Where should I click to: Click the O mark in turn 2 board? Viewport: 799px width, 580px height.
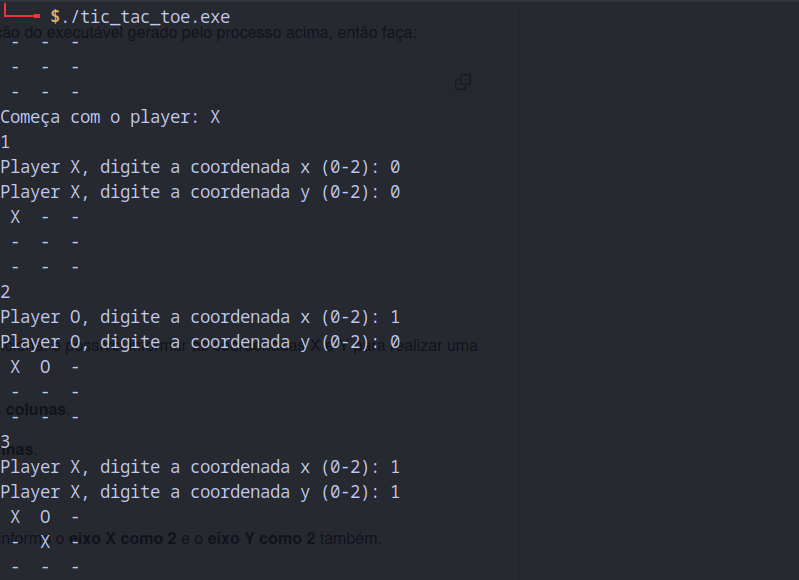45,367
